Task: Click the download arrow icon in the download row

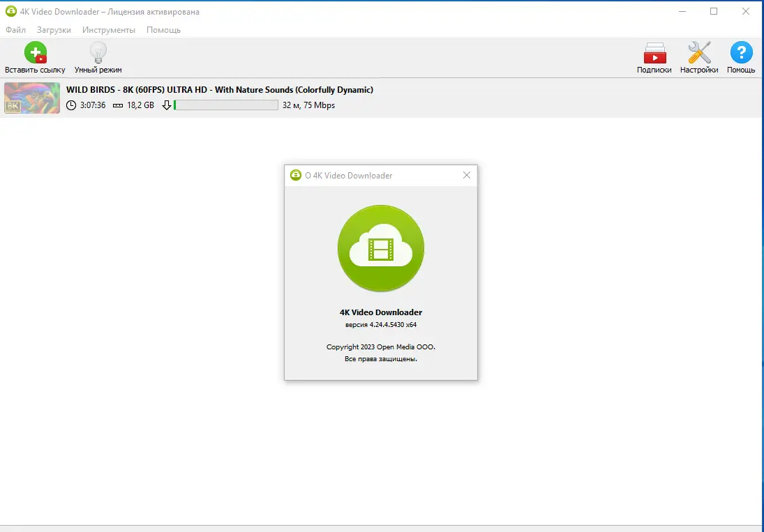Action: pos(167,105)
